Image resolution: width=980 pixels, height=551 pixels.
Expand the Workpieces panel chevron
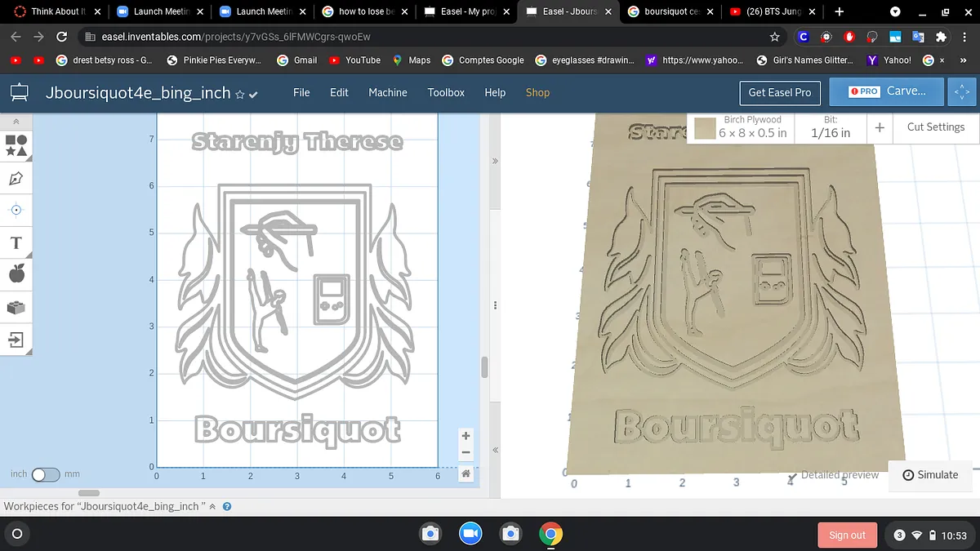[213, 506]
